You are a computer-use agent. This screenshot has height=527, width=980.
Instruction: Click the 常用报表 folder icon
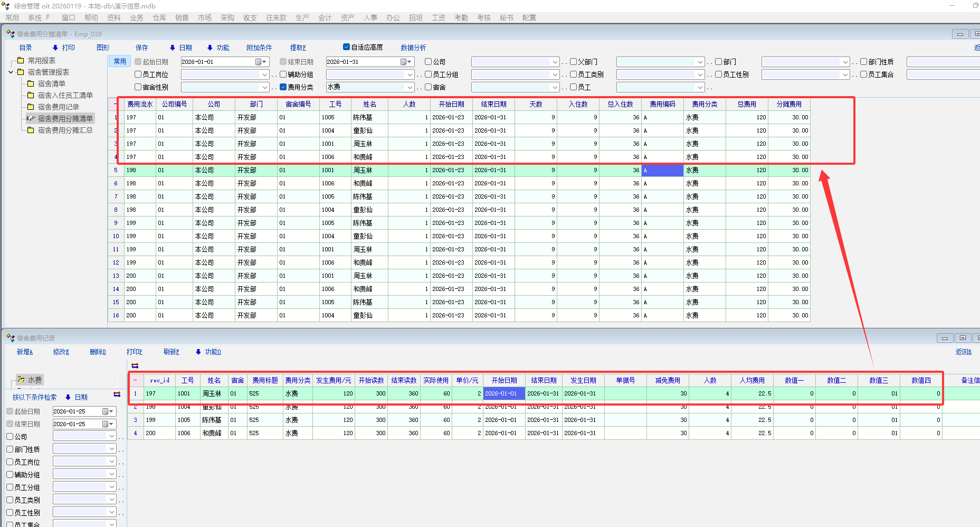pos(21,60)
